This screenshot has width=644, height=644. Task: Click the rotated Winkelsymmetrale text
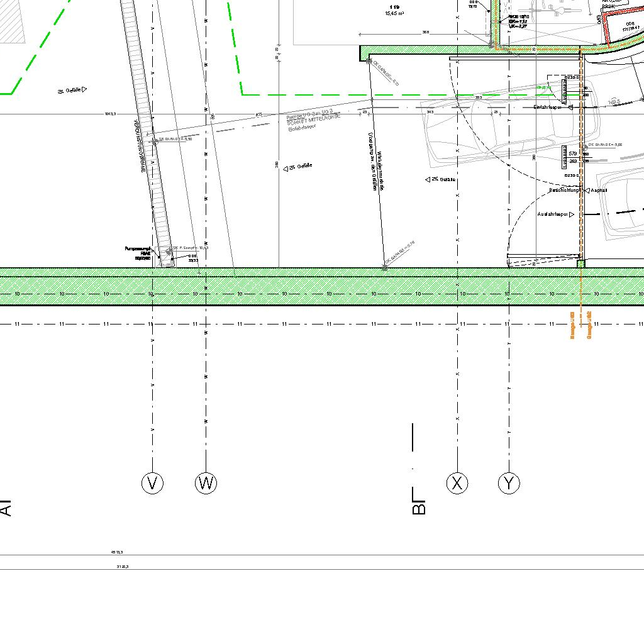[x=380, y=171]
